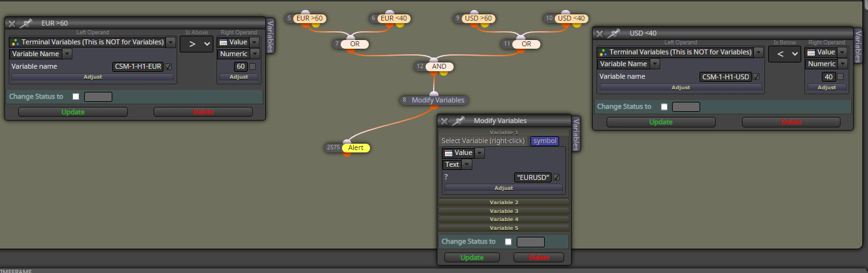Select the yellow Alert node 2575
Image resolution: width=868 pixels, height=273 pixels.
pos(355,147)
